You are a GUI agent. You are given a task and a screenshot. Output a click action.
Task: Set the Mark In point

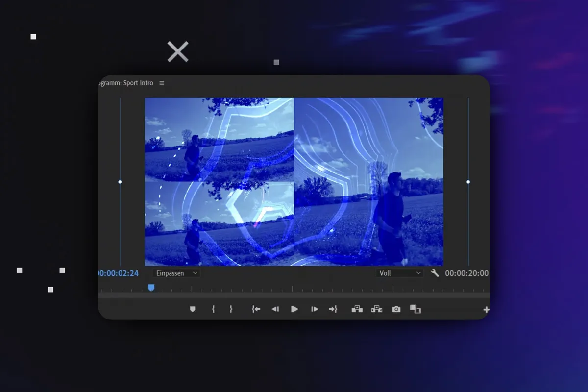[x=213, y=309]
